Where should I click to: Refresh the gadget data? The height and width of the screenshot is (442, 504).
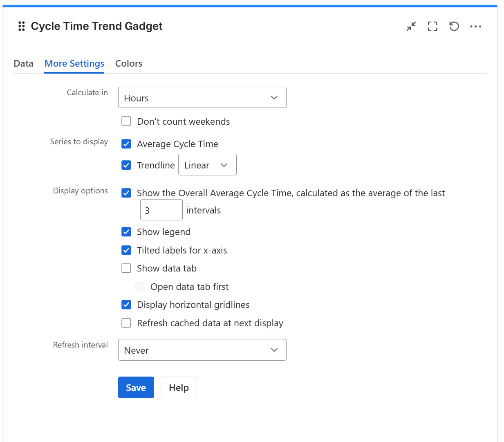point(454,26)
